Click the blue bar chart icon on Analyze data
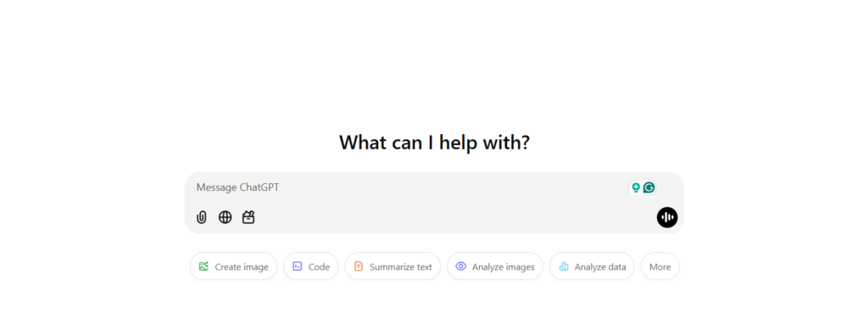Viewport: 868px width, 336px height. click(x=564, y=266)
